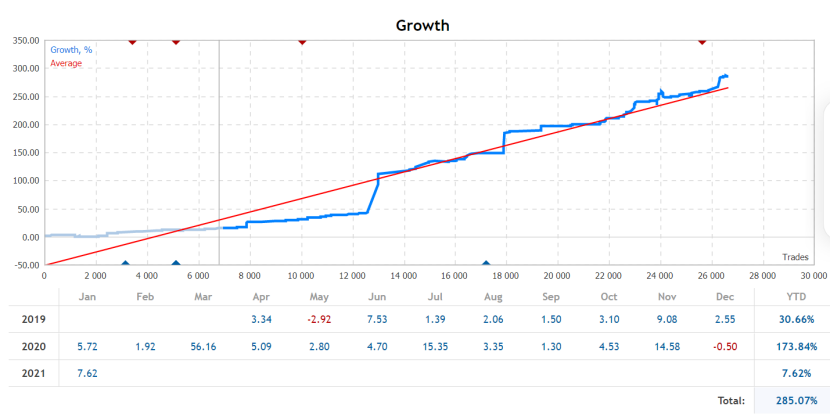
Task: Click the 4.70 value for June 2020
Action: coord(377,347)
